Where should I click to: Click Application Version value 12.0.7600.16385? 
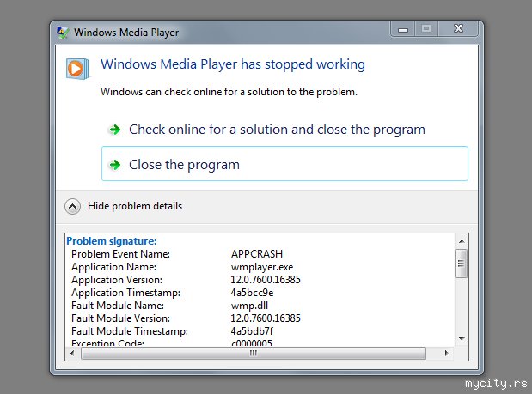coord(266,280)
